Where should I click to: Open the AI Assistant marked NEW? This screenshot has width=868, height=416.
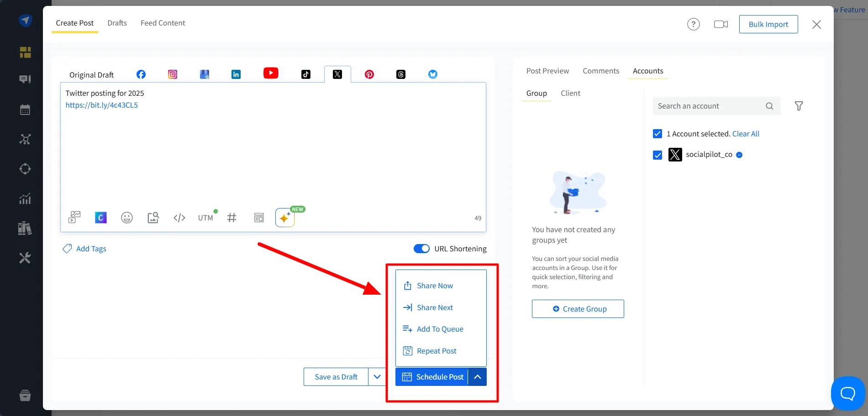(284, 218)
